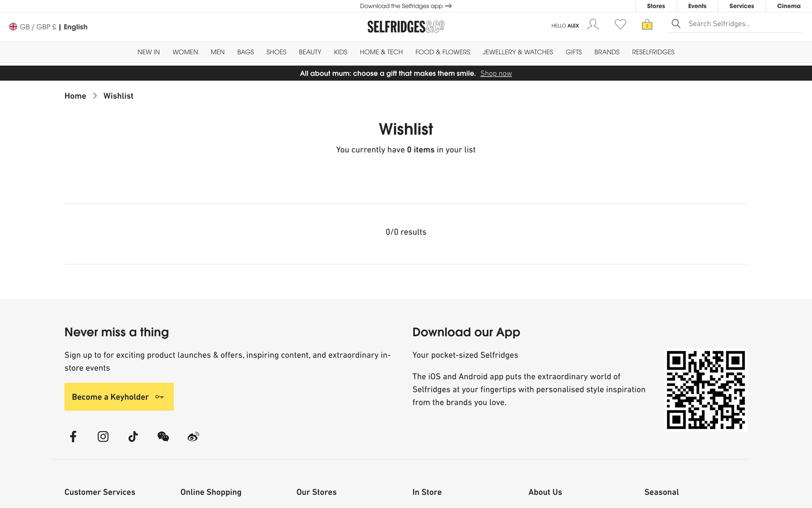This screenshot has height=508, width=812.
Task: Open the Women menu
Action: click(185, 52)
